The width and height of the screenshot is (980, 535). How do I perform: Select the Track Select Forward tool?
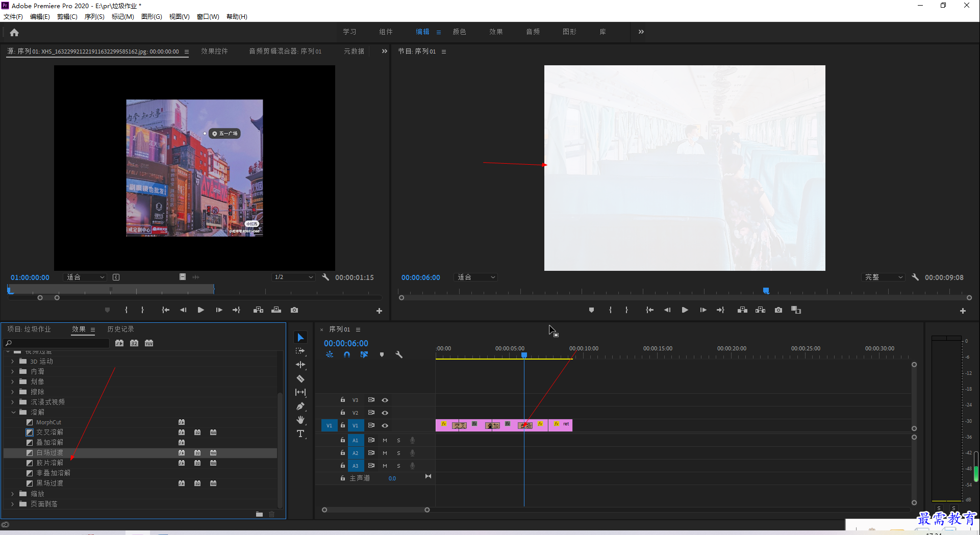[x=300, y=351]
